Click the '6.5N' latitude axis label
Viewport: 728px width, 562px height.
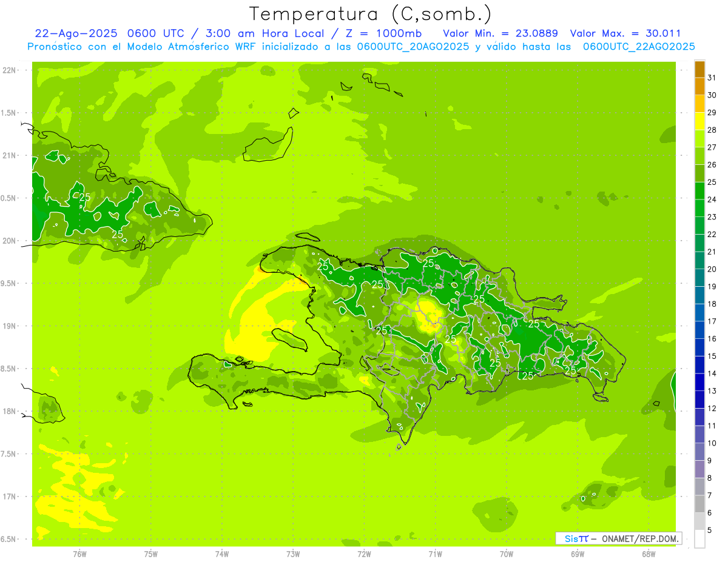(x=9, y=539)
